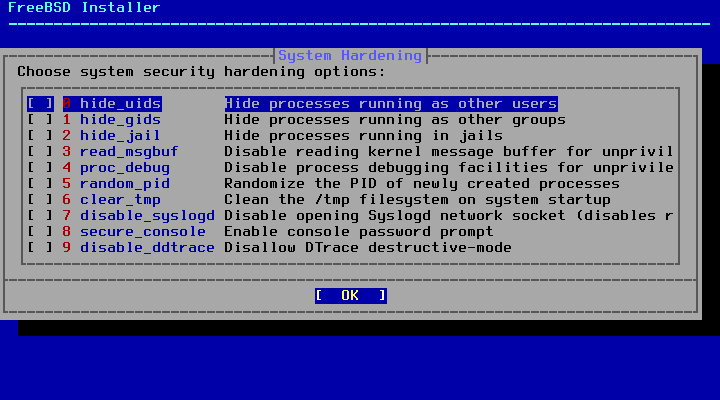Enable the proc_debug checkbox
The width and height of the screenshot is (720, 400).
click(40, 168)
